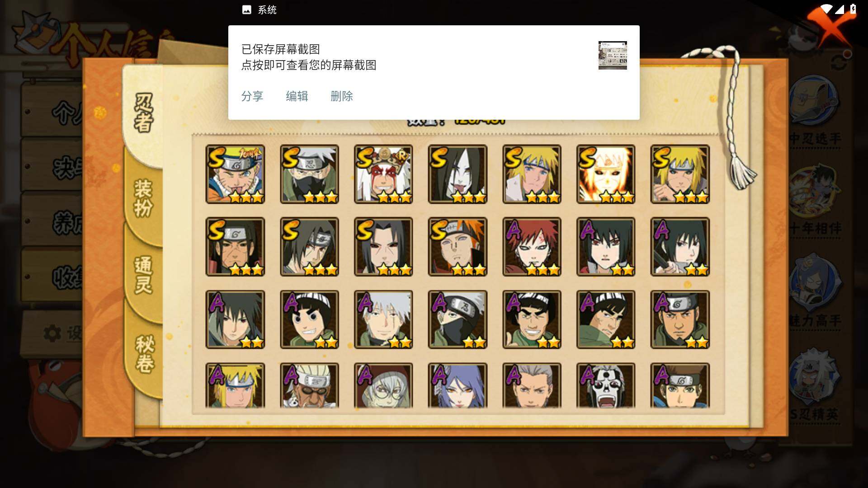
Task: Switch to the 通灵 tab
Action: [x=144, y=275]
